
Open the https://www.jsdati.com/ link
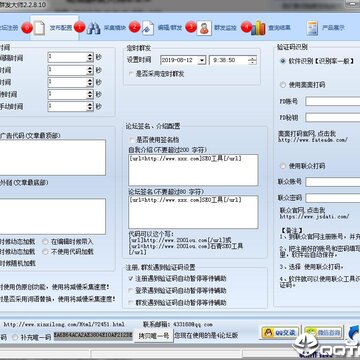314,217
